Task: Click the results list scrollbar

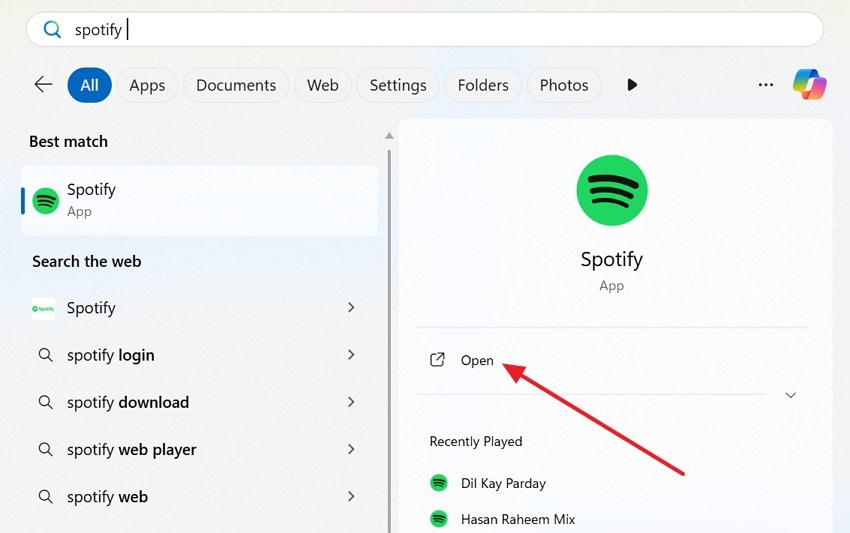Action: 389,341
